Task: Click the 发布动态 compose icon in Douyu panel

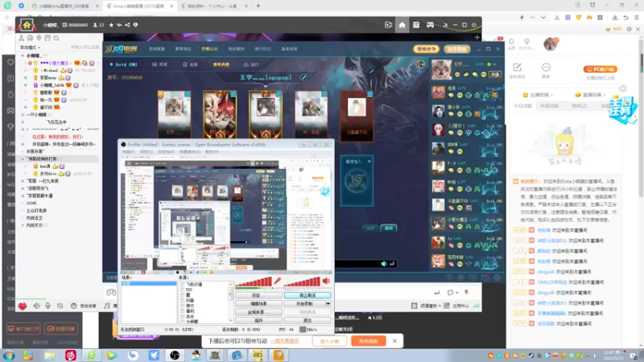Action: pos(518,67)
